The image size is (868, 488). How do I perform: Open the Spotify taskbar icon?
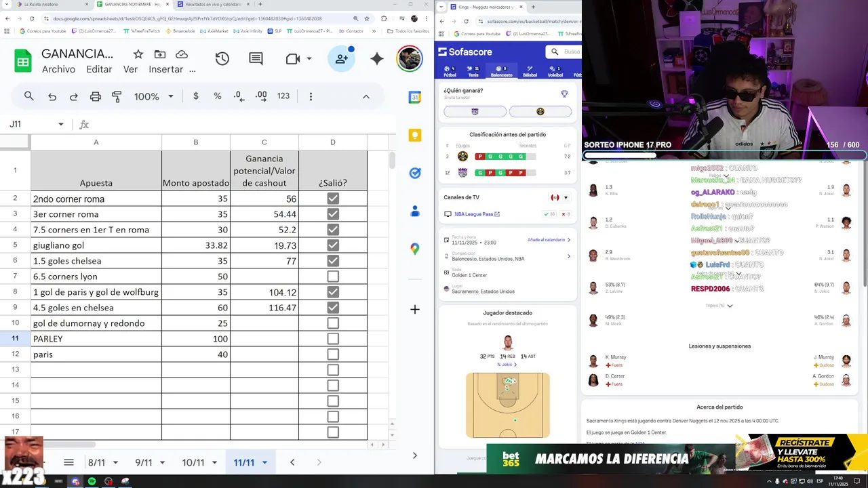coord(92,481)
